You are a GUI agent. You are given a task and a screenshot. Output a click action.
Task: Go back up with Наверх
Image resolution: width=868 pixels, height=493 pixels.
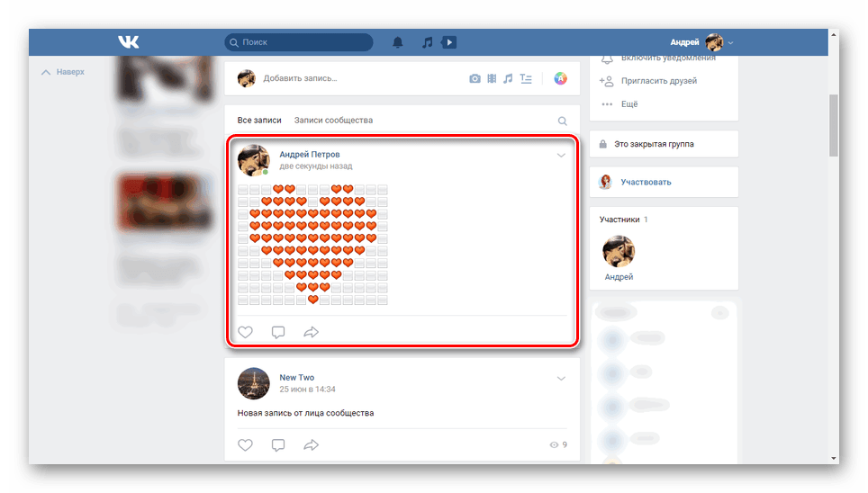click(x=63, y=72)
